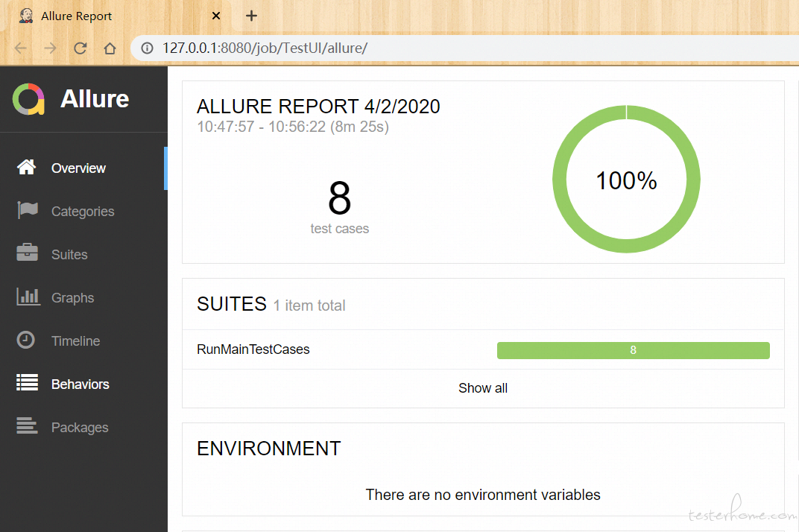Screen dimensions: 799x532
Task: Go to the Suites page
Action: coord(83,254)
